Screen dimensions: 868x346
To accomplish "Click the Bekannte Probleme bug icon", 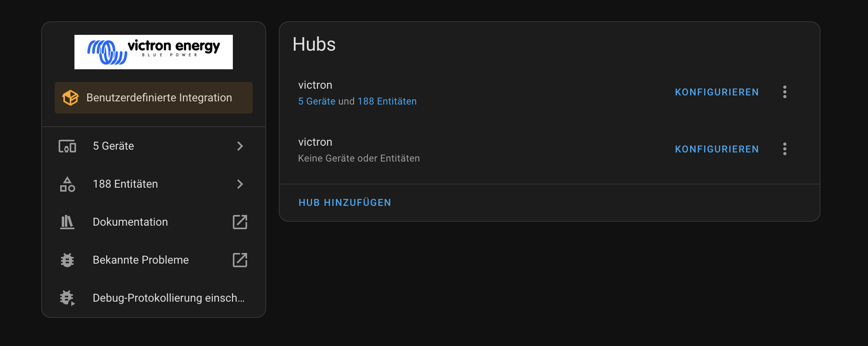I will [x=67, y=260].
